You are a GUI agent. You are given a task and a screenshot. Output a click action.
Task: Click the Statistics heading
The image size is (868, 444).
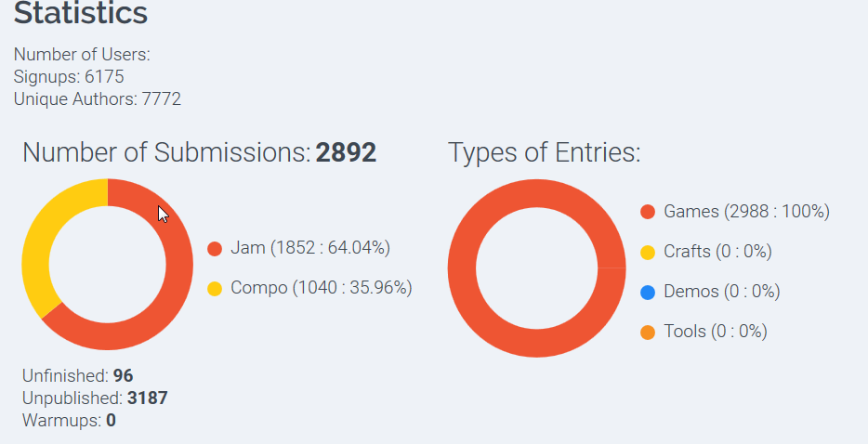(x=81, y=13)
